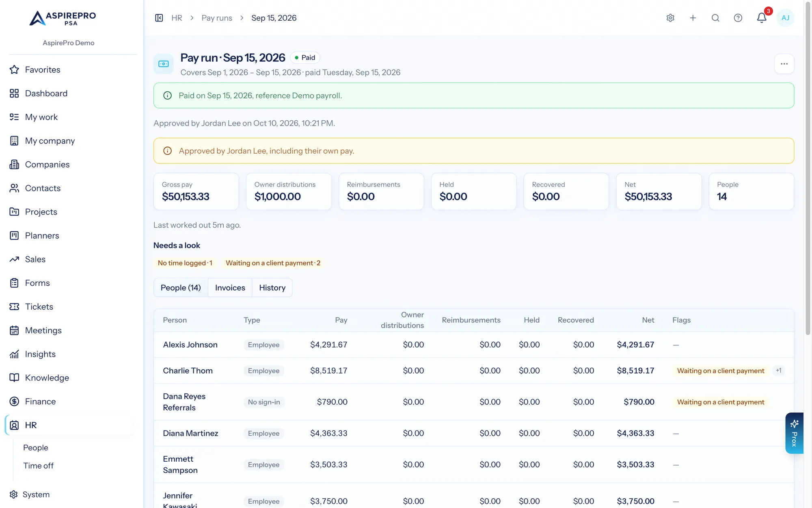812x508 pixels.
Task: Filter by Waiting on a client payment · 2
Action: (273, 263)
